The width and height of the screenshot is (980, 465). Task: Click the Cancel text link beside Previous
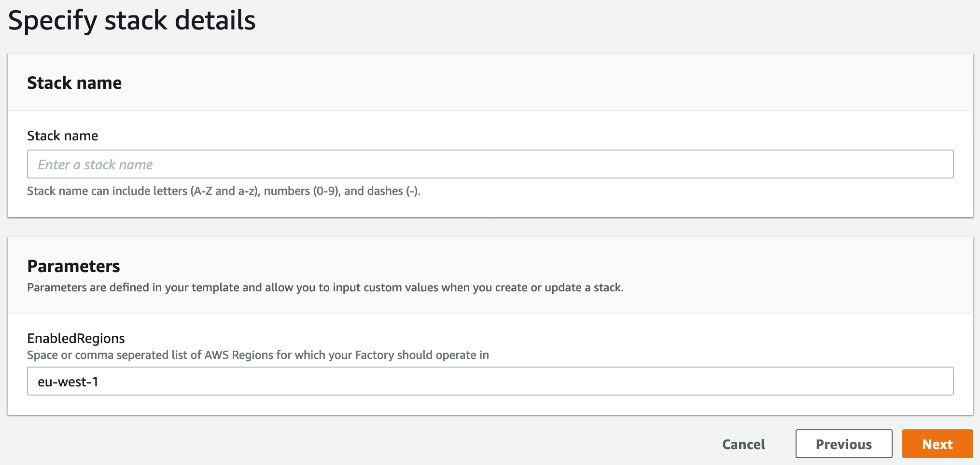[x=743, y=444]
